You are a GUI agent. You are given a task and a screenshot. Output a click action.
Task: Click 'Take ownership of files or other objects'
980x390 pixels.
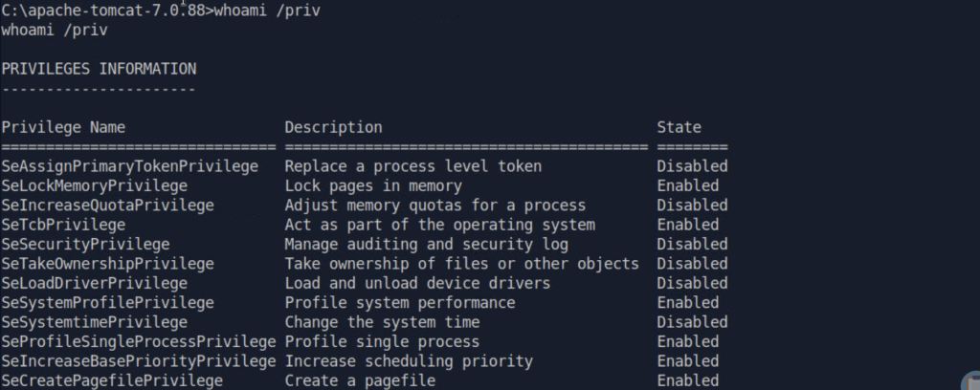pyautogui.click(x=462, y=264)
